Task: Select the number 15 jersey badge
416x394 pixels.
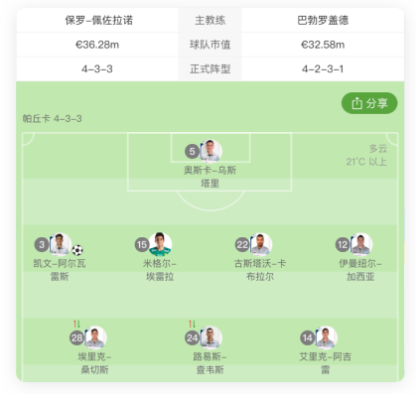Action: (142, 245)
